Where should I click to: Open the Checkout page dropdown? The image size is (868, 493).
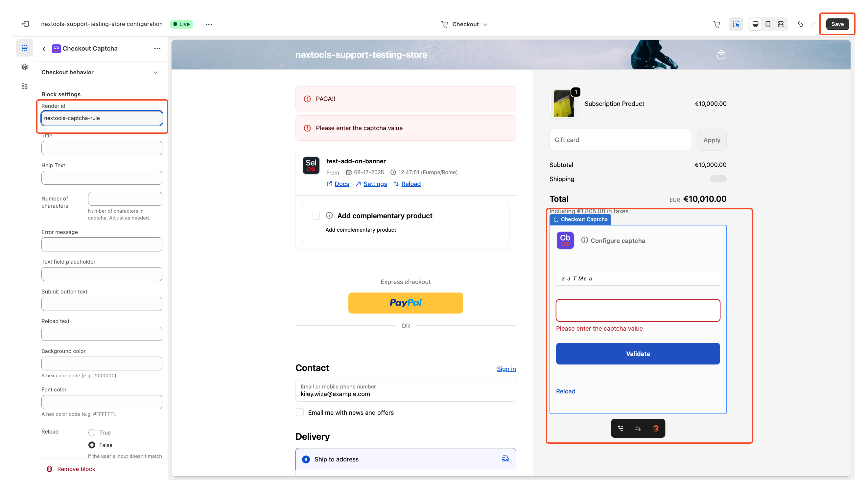[465, 24]
